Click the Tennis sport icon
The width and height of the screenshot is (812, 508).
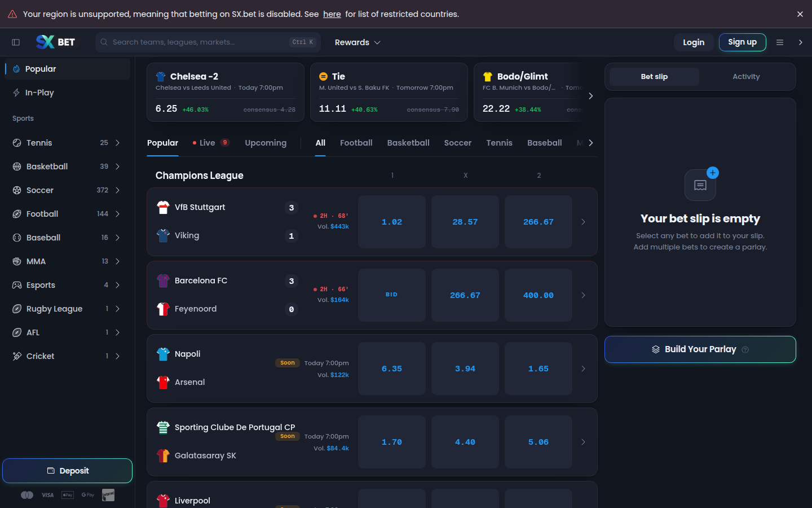(17, 143)
